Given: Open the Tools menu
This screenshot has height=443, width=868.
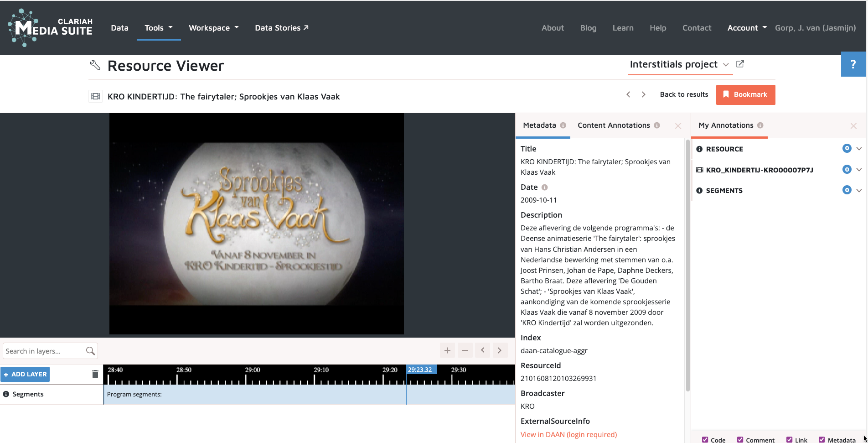Looking at the screenshot, I should pyautogui.click(x=158, y=28).
